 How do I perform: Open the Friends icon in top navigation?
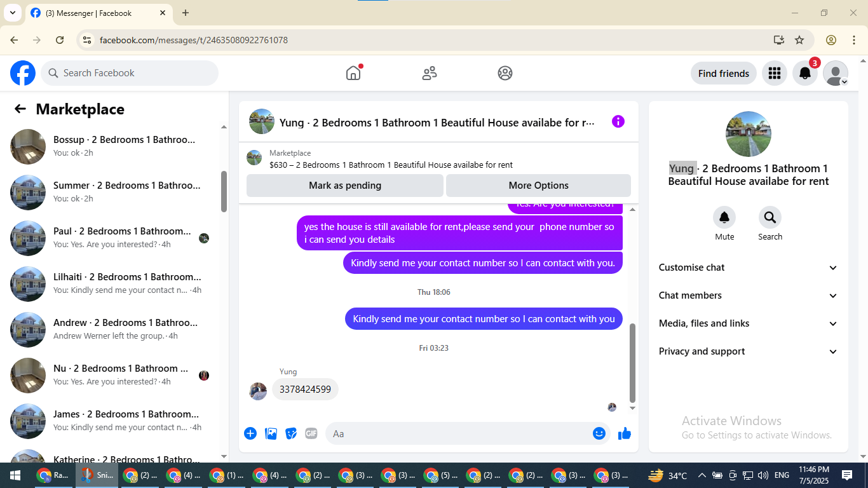pyautogui.click(x=430, y=73)
